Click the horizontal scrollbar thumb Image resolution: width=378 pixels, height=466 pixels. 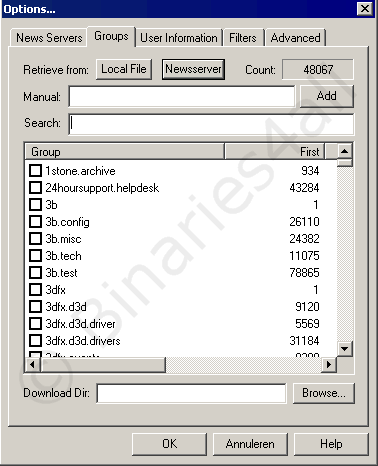click(103, 365)
